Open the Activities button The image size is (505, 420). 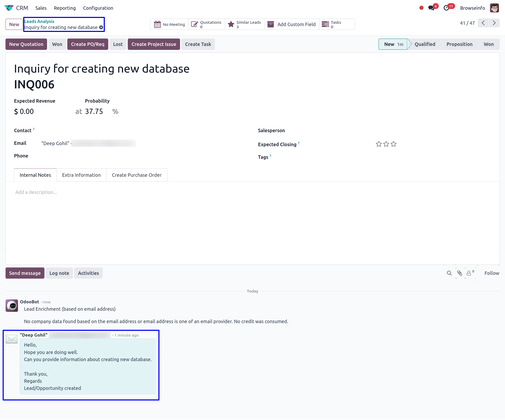(88, 273)
